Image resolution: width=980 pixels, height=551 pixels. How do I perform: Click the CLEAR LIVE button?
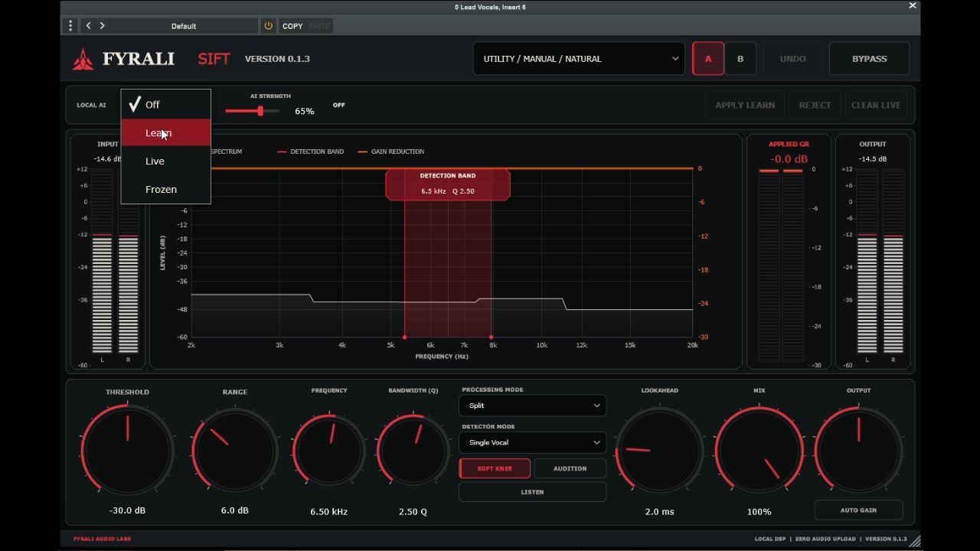coord(876,105)
